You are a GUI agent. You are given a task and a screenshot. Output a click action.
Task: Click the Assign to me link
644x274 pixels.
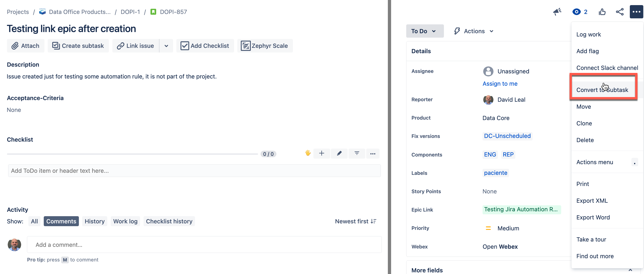pos(500,84)
